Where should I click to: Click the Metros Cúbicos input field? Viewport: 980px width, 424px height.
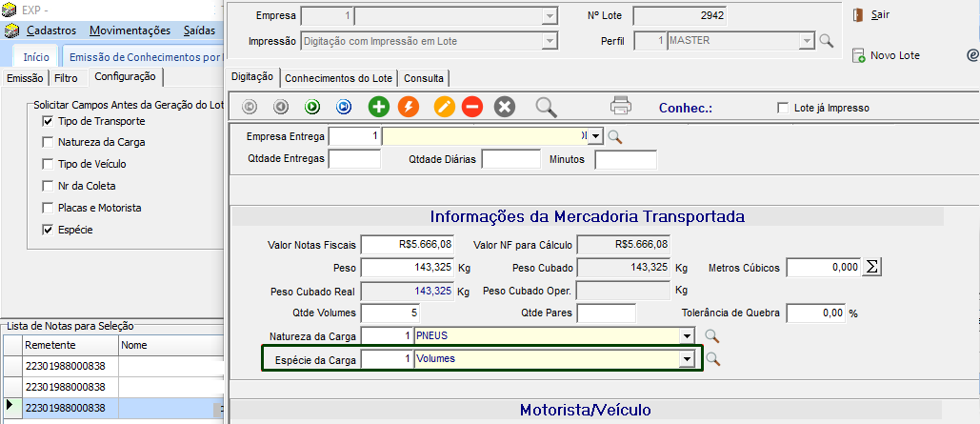(x=824, y=267)
